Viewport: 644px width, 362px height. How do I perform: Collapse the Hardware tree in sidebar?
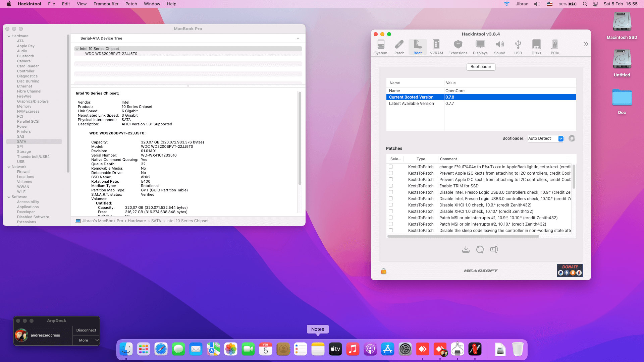tap(9, 36)
